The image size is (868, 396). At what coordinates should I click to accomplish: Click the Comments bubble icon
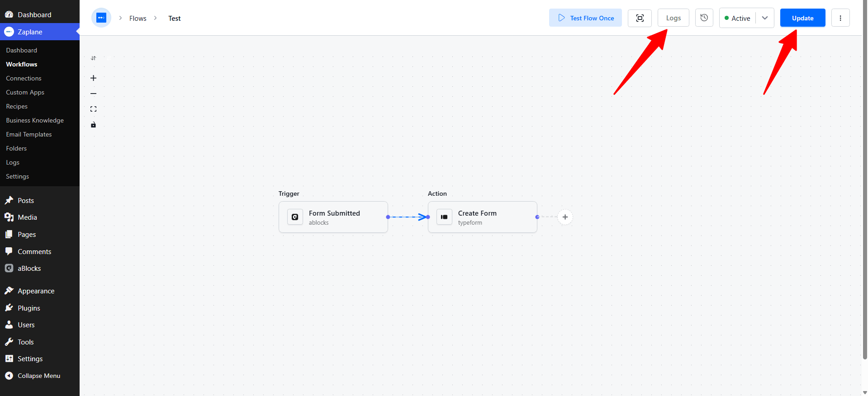9,251
